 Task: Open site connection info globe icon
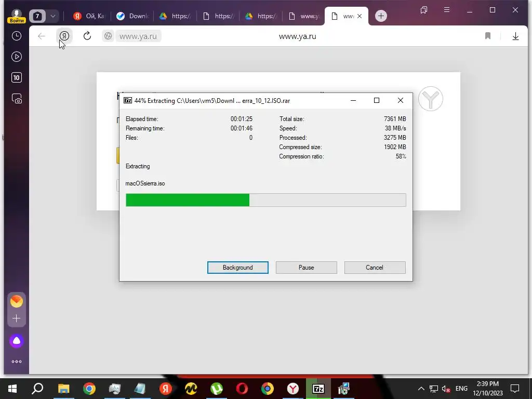[x=108, y=36]
